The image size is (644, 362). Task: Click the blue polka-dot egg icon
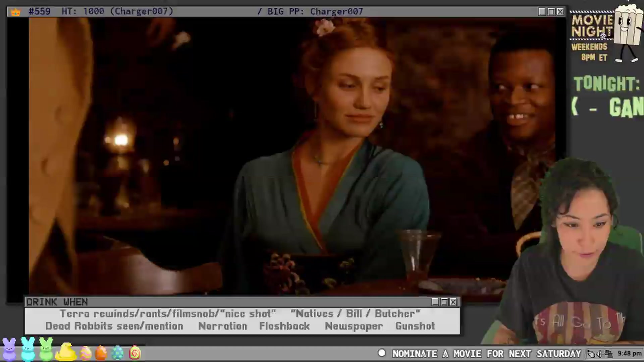pos(117,353)
